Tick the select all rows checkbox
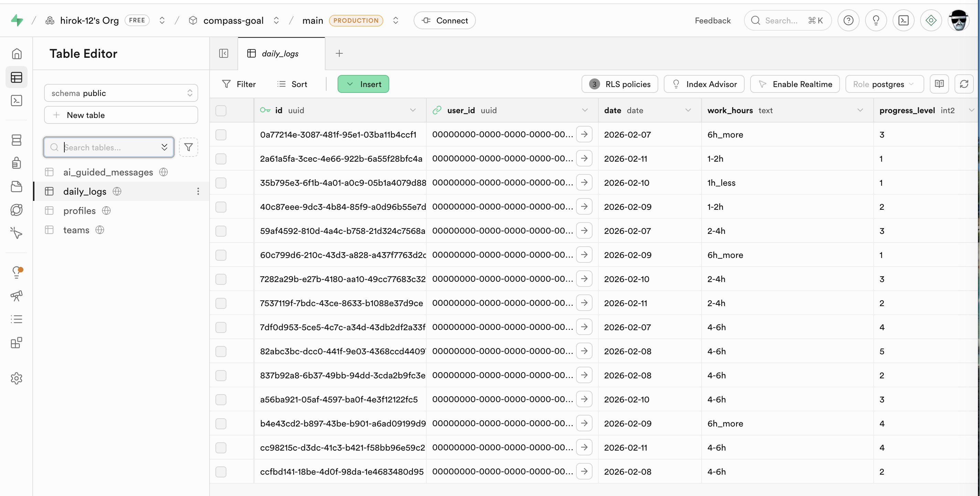The image size is (980, 496). 221,110
